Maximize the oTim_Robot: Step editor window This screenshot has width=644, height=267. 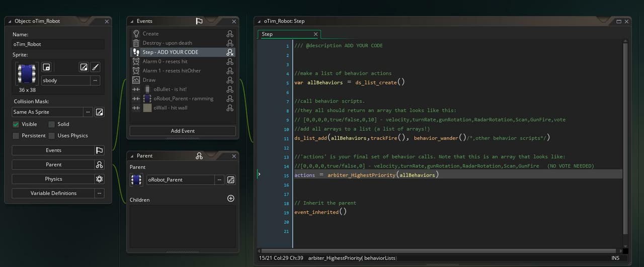(x=618, y=21)
